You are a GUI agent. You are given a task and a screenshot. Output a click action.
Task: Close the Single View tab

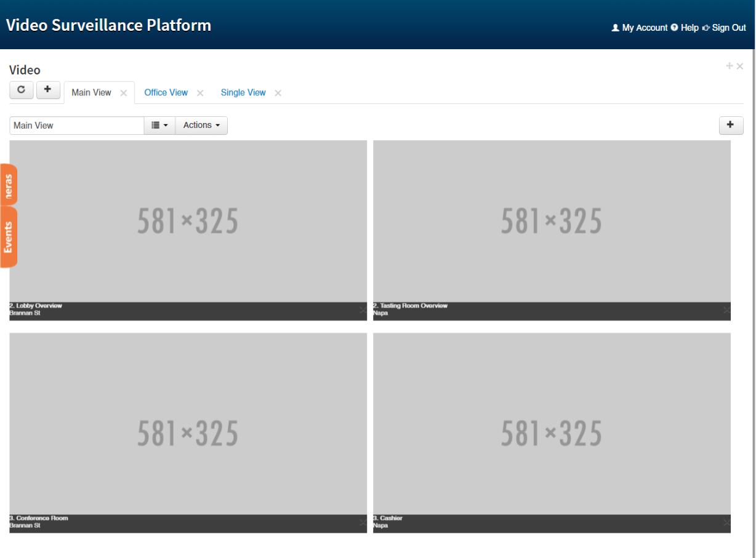278,92
